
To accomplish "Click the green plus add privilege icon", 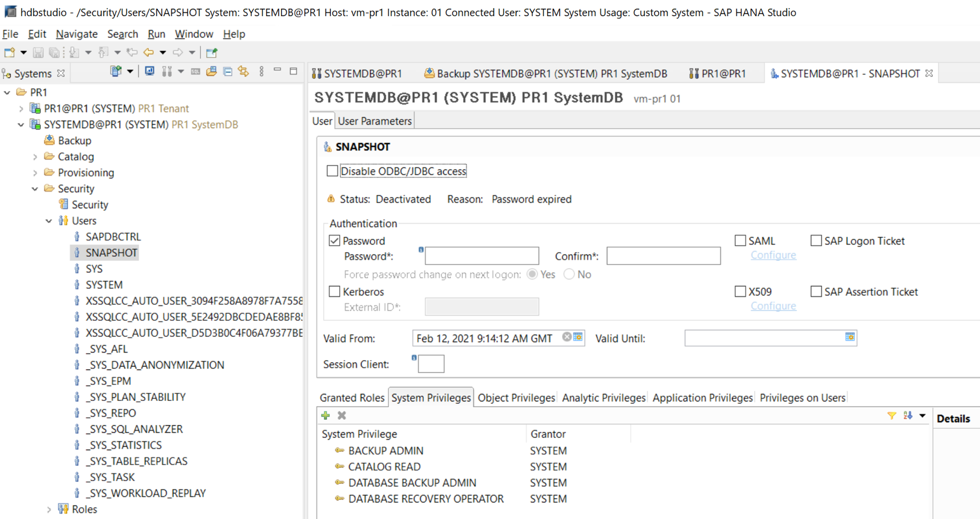I will (325, 416).
